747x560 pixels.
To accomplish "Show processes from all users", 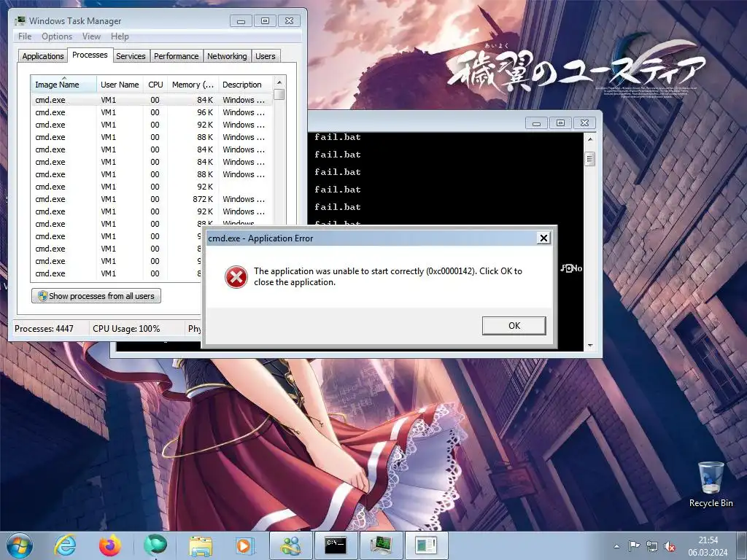I will coord(96,296).
